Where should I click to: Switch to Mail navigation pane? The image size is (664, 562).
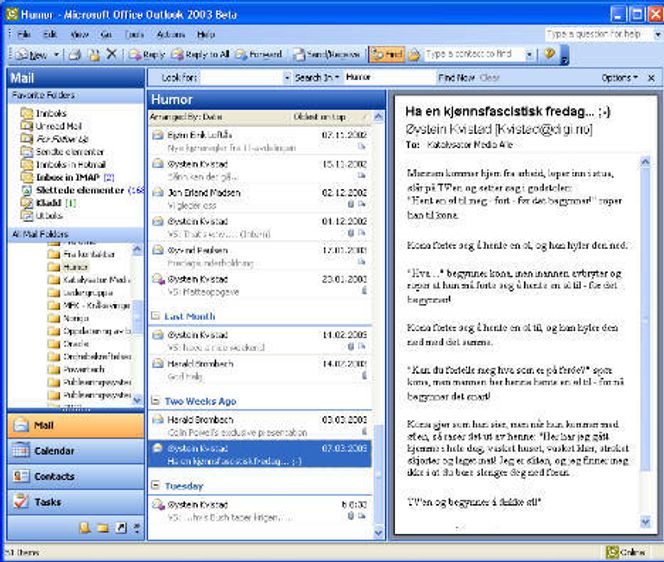76,425
